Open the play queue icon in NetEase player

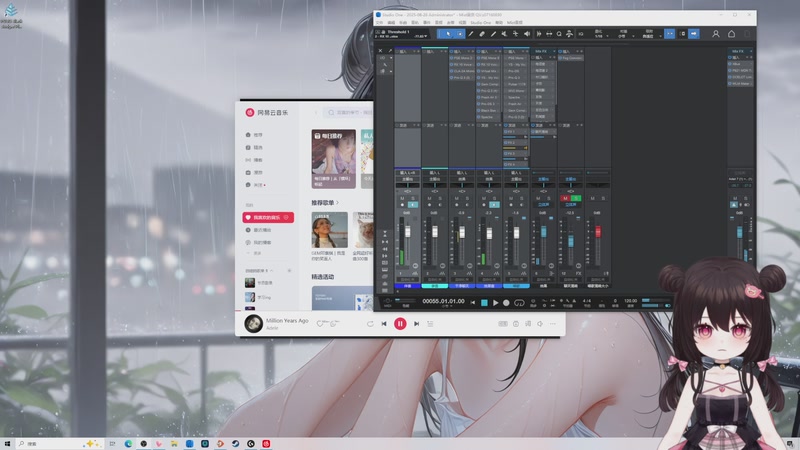click(430, 323)
